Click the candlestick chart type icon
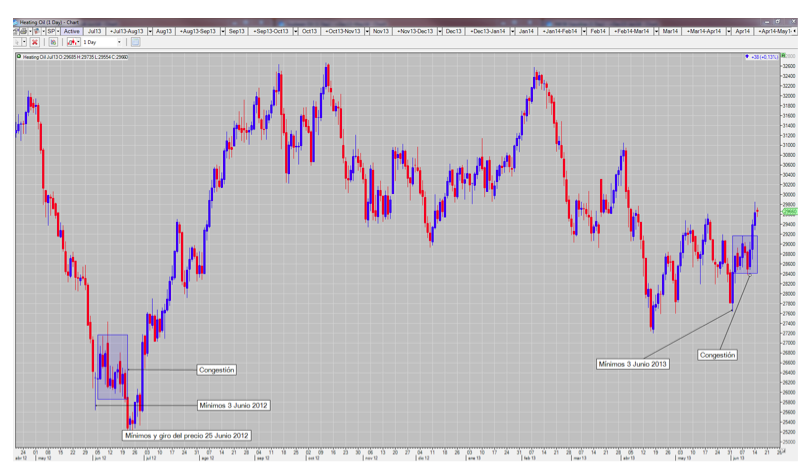 [72, 42]
